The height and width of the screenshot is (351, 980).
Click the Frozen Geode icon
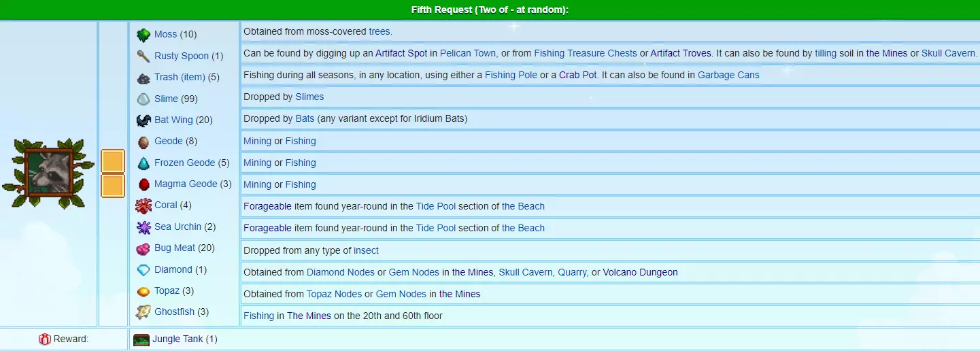pyautogui.click(x=143, y=163)
